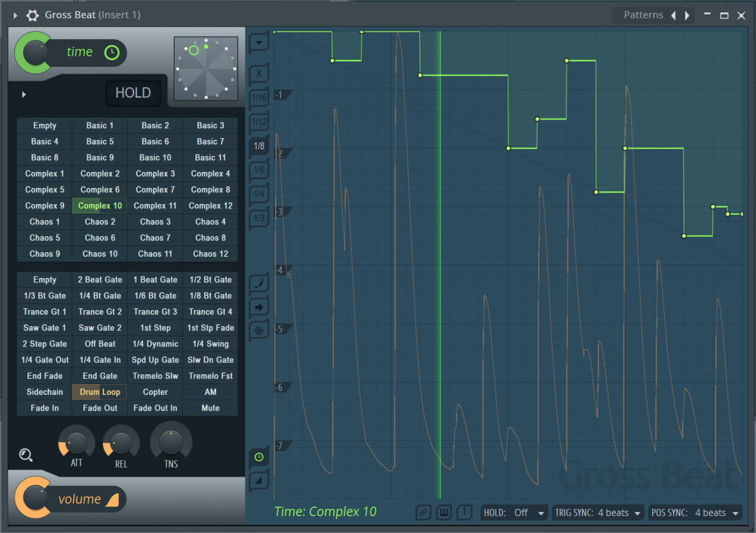Set snap to 1/3
756x533 pixels.
[259, 219]
